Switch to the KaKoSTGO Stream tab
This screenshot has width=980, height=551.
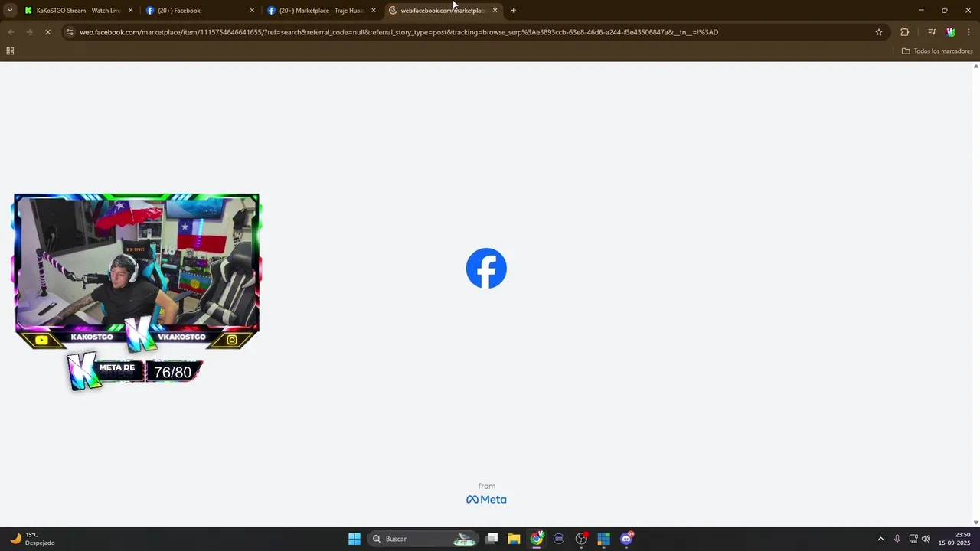tap(78, 11)
